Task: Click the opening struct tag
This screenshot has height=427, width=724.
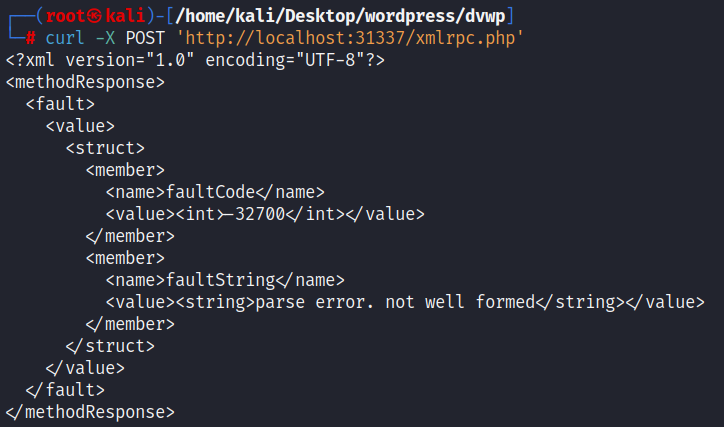Action: pos(105,148)
